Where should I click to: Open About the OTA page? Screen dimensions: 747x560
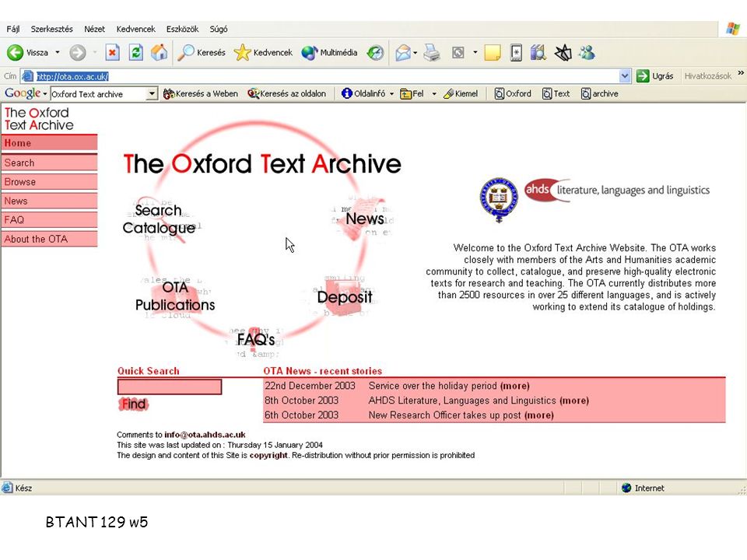(x=49, y=239)
